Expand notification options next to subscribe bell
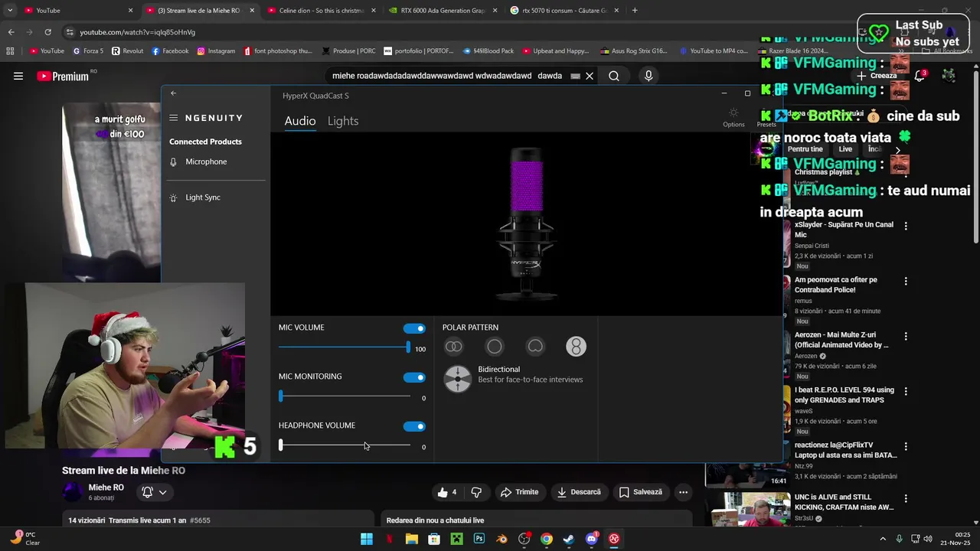Image resolution: width=980 pixels, height=551 pixels. pyautogui.click(x=162, y=492)
